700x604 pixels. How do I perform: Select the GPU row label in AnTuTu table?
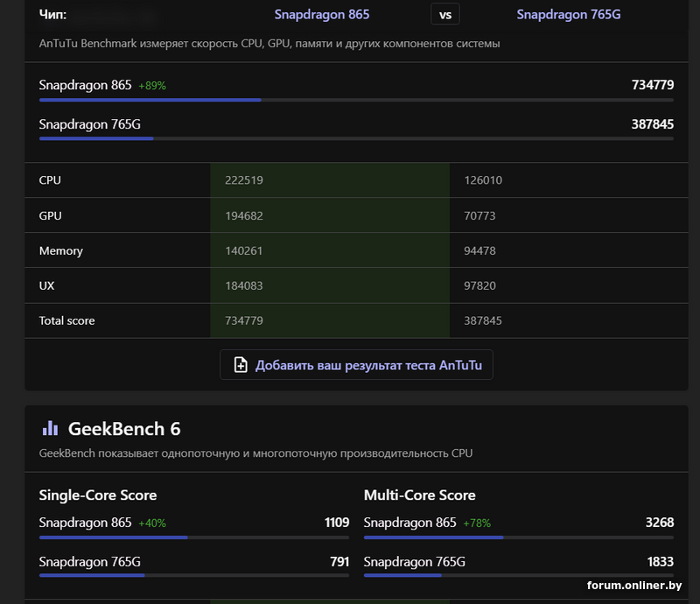tap(50, 215)
